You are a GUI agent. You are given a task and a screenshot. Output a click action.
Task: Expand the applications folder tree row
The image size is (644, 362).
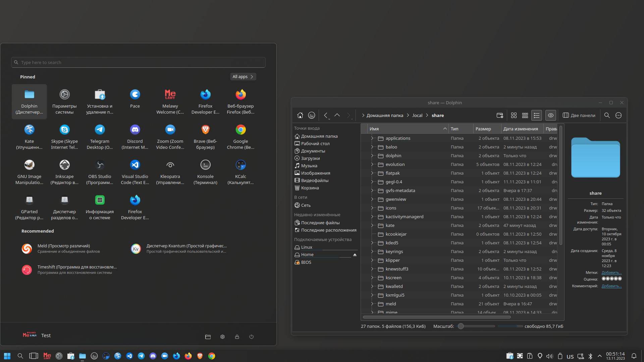(x=372, y=138)
